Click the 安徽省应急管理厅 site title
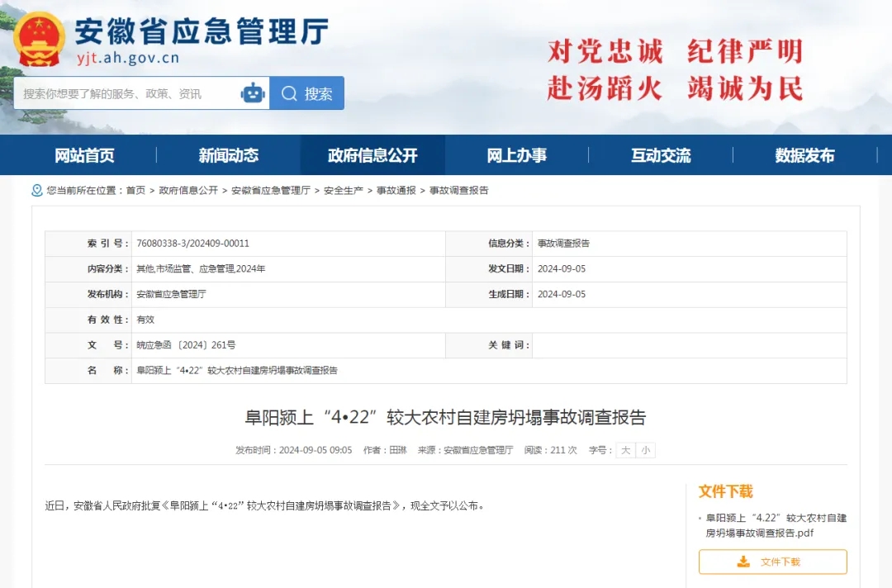This screenshot has width=892, height=588. [x=202, y=31]
